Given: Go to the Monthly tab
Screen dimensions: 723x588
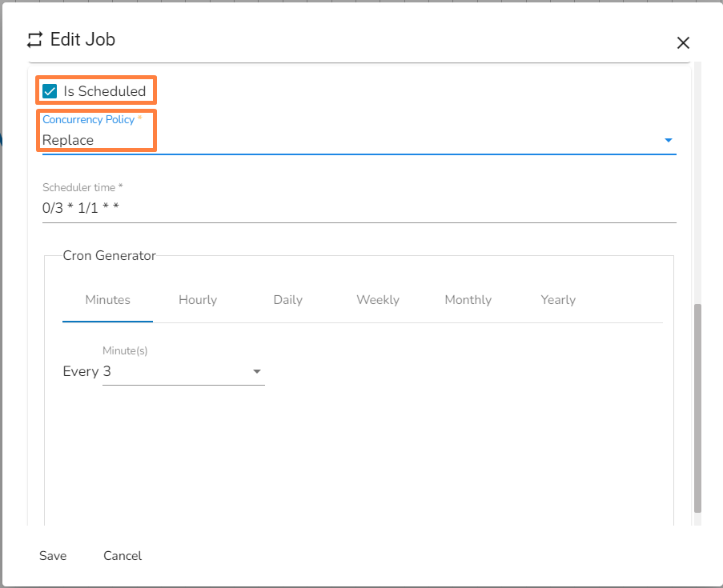Looking at the screenshot, I should click(x=468, y=300).
